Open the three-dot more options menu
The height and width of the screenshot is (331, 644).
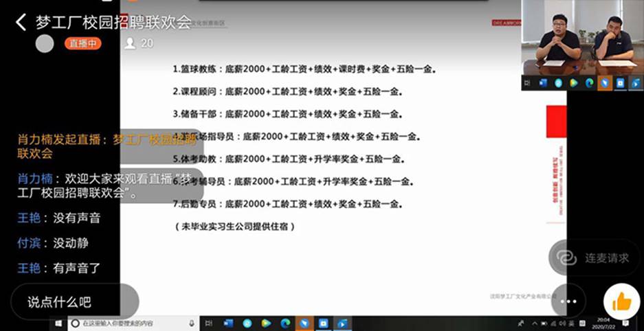click(568, 301)
